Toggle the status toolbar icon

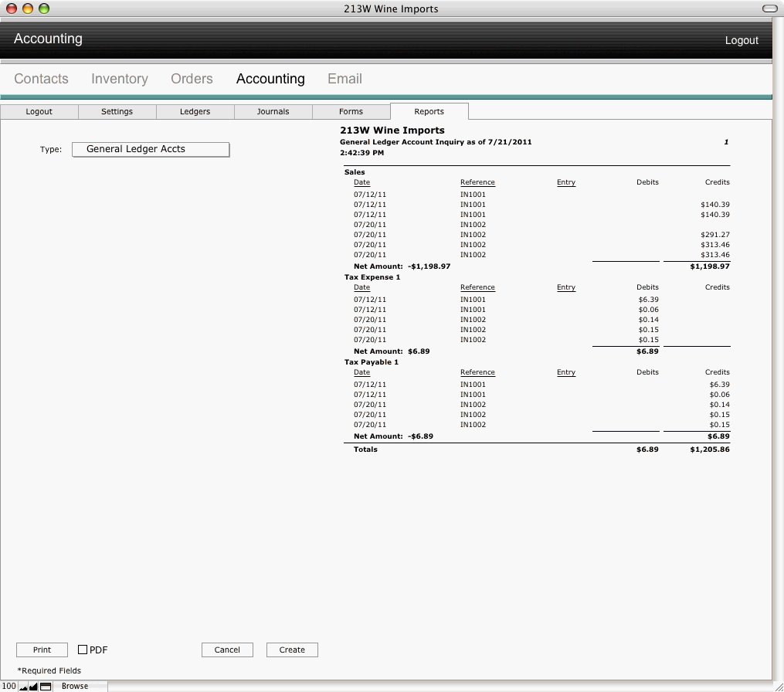point(46,687)
